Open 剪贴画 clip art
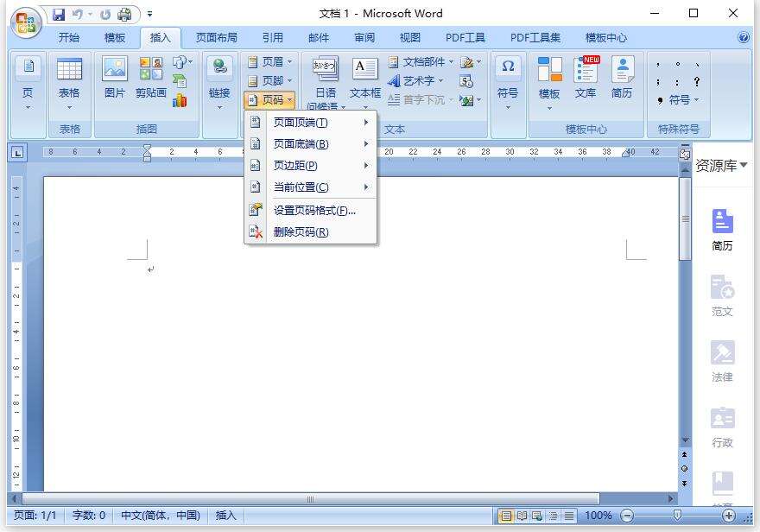The image size is (760, 532). click(151, 78)
